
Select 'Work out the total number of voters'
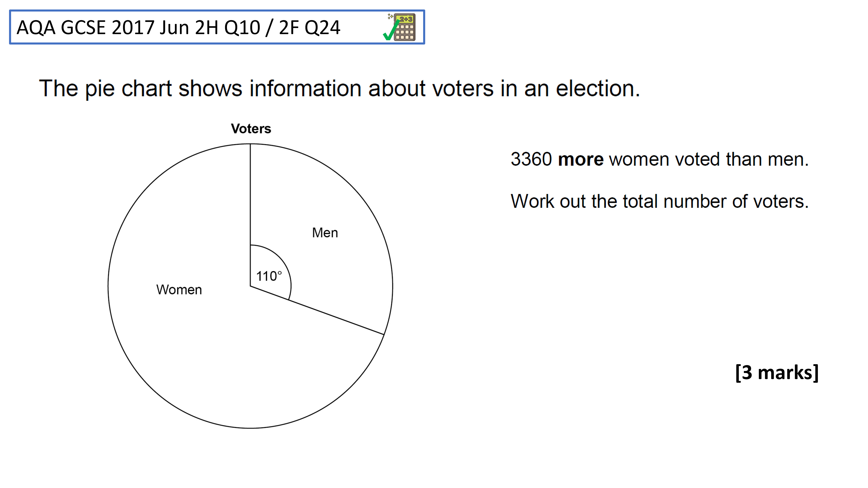point(659,201)
